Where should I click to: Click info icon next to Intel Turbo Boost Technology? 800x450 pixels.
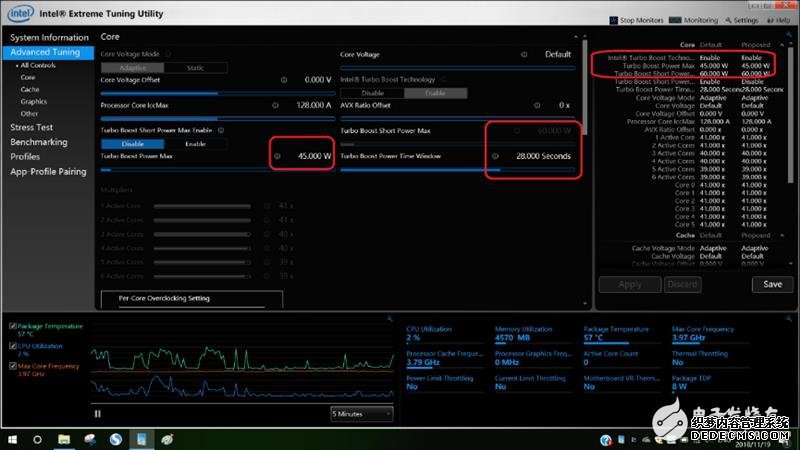[443, 80]
